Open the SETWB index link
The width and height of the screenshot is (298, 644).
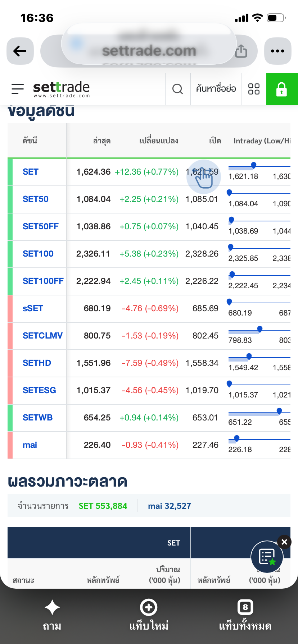[x=37, y=418]
